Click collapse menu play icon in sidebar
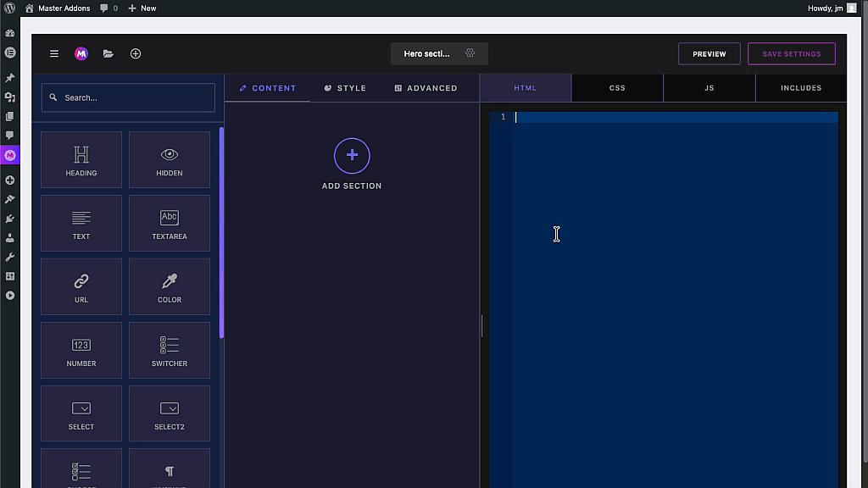This screenshot has height=488, width=868. pyautogui.click(x=10, y=296)
